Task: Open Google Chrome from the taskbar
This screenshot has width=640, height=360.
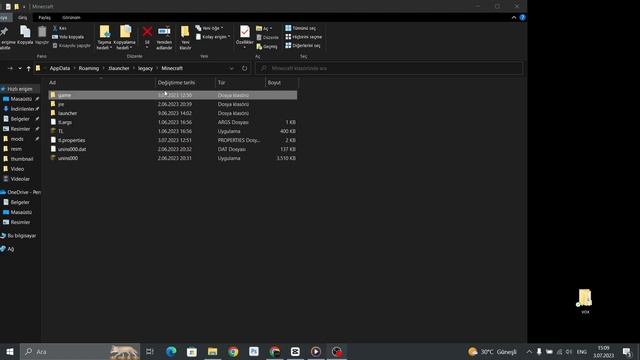Action: (x=233, y=351)
